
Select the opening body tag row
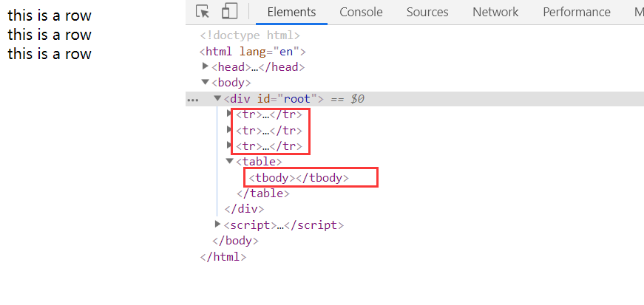pos(231,83)
